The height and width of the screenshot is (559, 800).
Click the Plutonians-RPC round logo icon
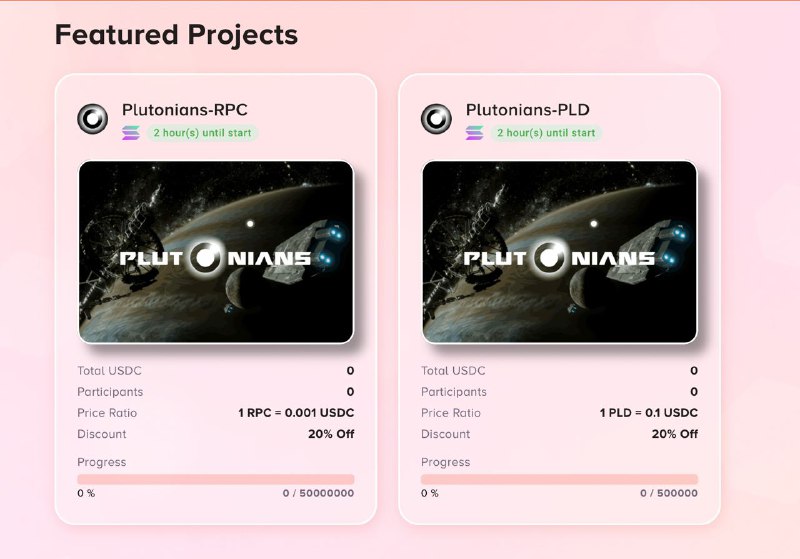(92, 119)
